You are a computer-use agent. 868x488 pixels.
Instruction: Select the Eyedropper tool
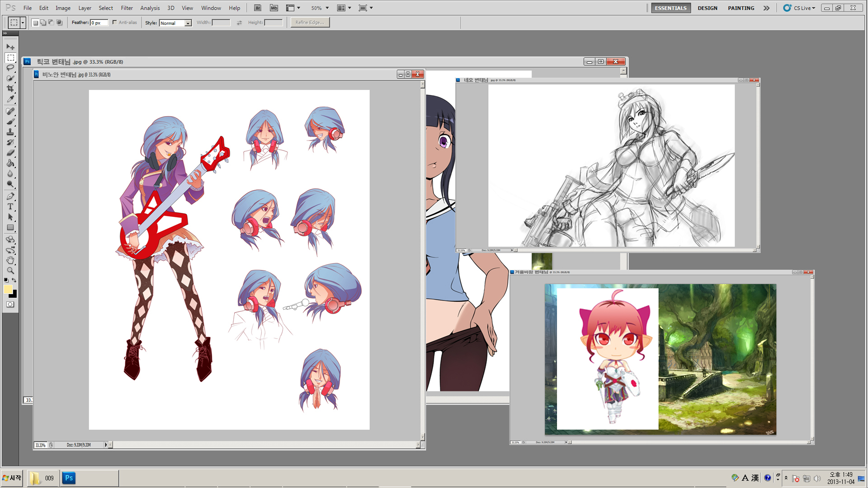tap(10, 99)
